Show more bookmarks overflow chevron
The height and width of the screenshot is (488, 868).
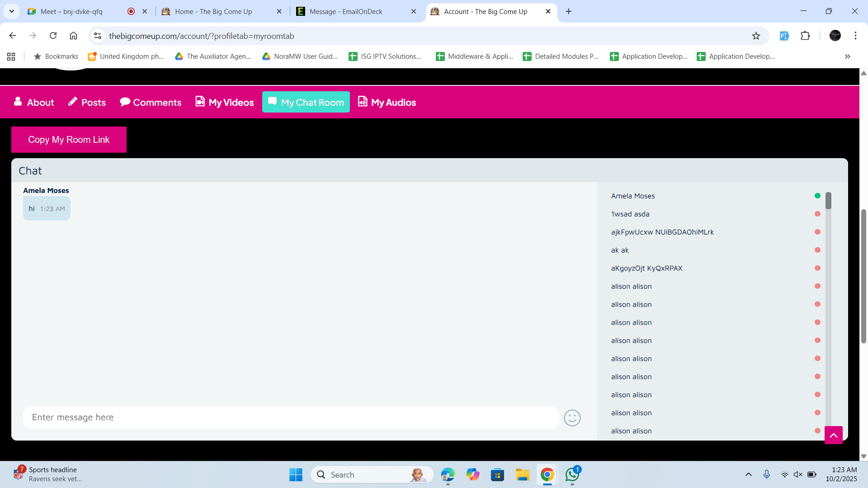tap(847, 56)
